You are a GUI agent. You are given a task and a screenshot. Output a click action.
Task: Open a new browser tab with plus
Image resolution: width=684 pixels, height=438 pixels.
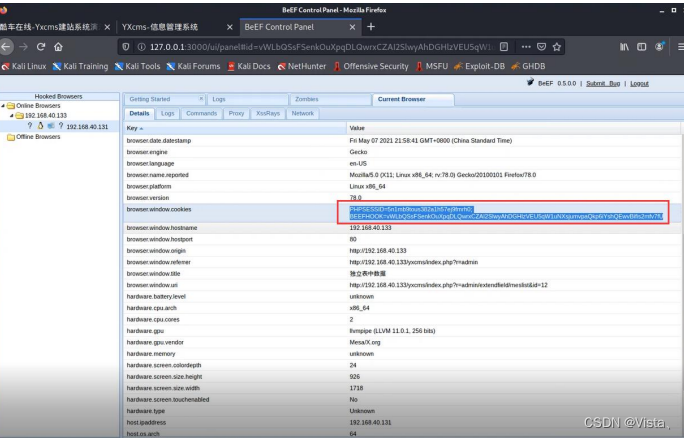pyautogui.click(x=371, y=26)
